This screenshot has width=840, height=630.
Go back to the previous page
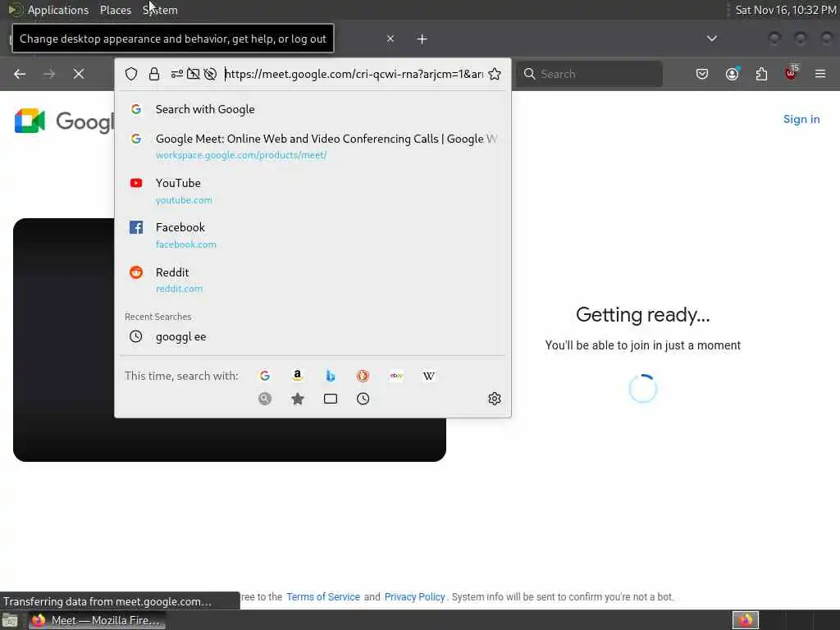(x=20, y=74)
